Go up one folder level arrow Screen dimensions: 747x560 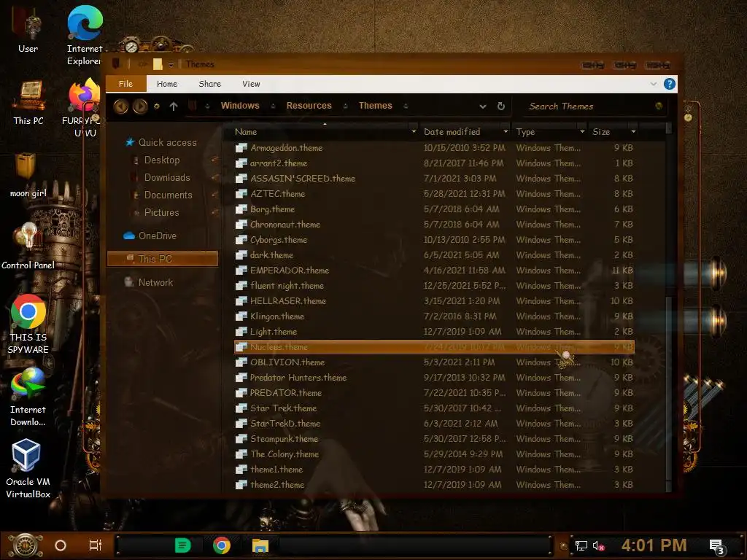174,106
